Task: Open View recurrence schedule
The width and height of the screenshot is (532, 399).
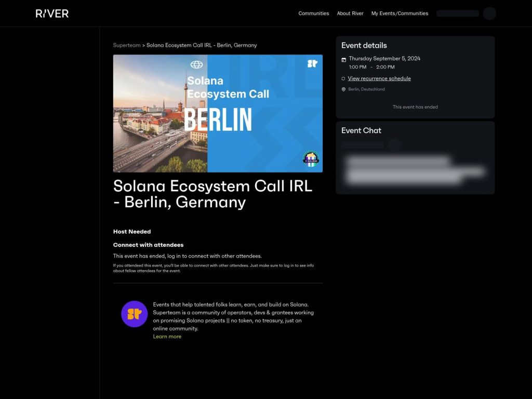Action: (x=379, y=78)
